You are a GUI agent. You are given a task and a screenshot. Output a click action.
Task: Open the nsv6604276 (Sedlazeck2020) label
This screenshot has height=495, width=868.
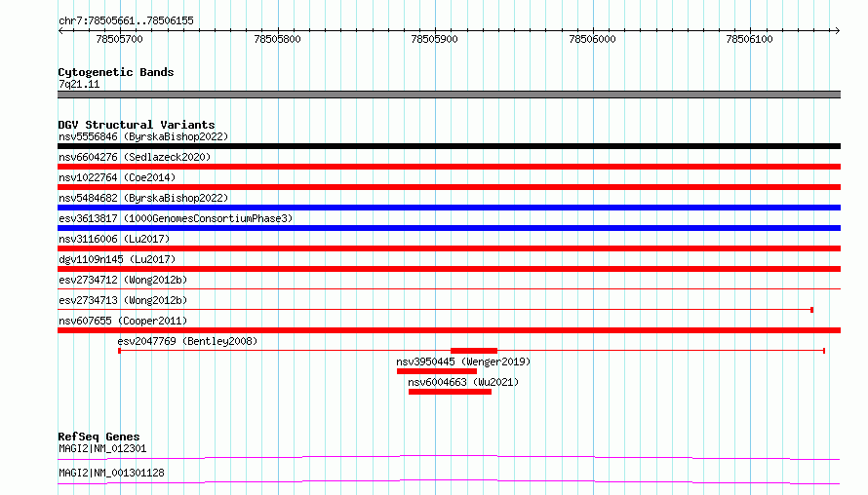tap(135, 157)
